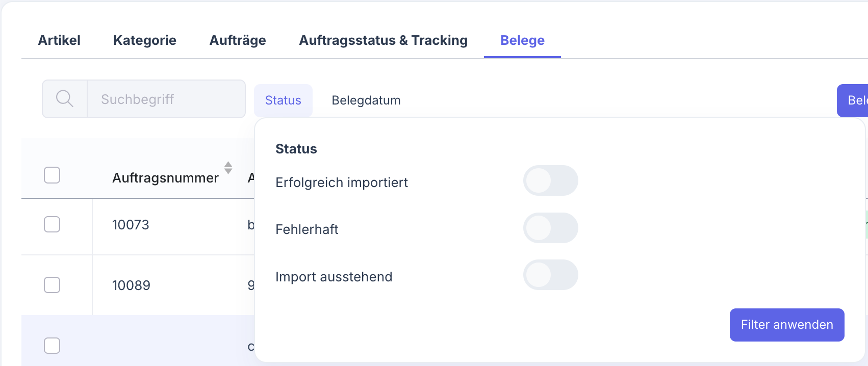Open the Kategorie tab

click(x=145, y=40)
